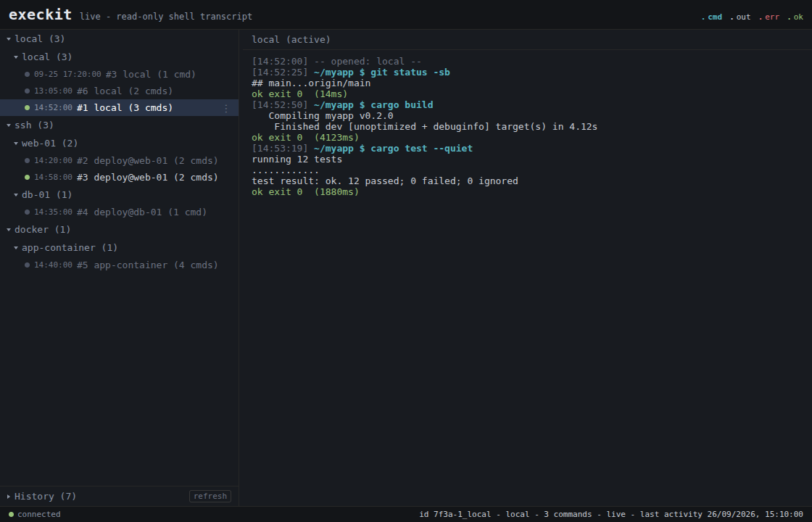812x522 pixels.
Task: Click the 'connected' status text
Action: point(39,514)
